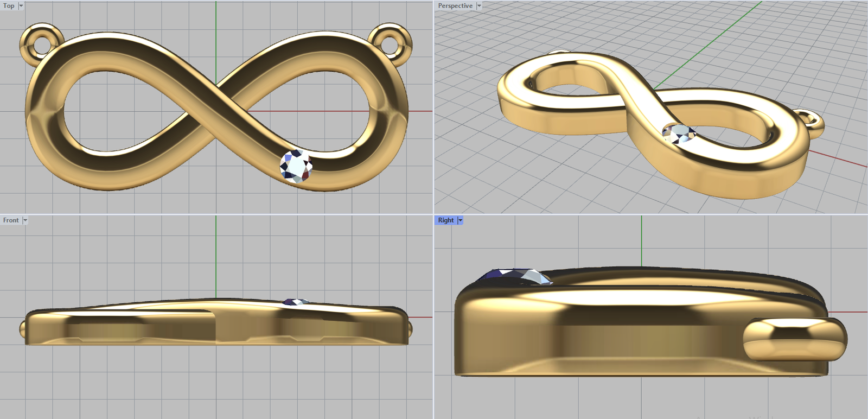This screenshot has height=419, width=868.
Task: Expand the Perspective viewport dropdown arrow
Action: point(479,6)
